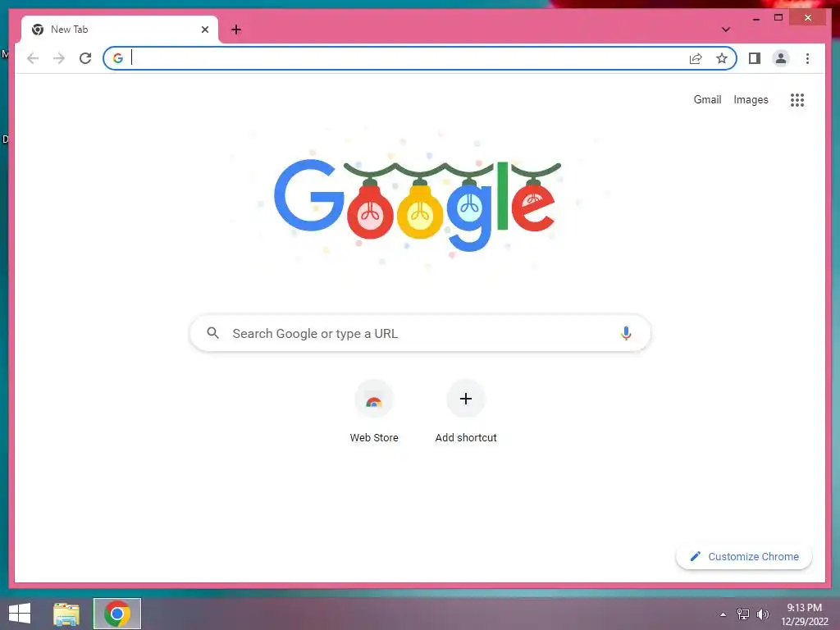Click the Add shortcut plus tile

[466, 412]
